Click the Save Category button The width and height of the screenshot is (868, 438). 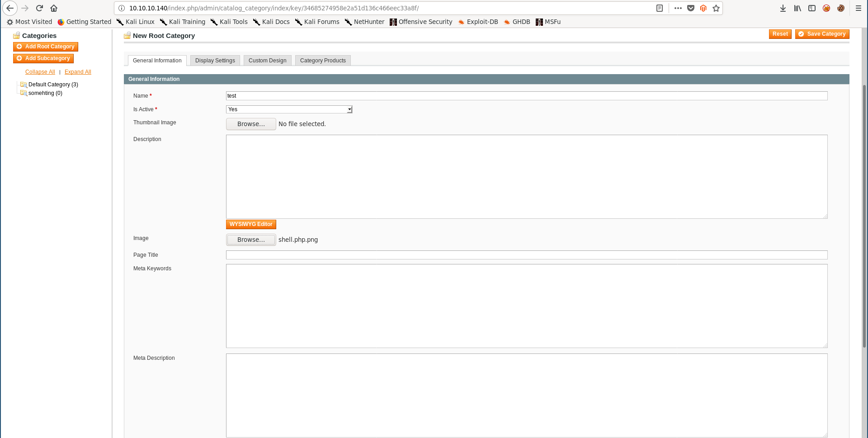(x=822, y=34)
